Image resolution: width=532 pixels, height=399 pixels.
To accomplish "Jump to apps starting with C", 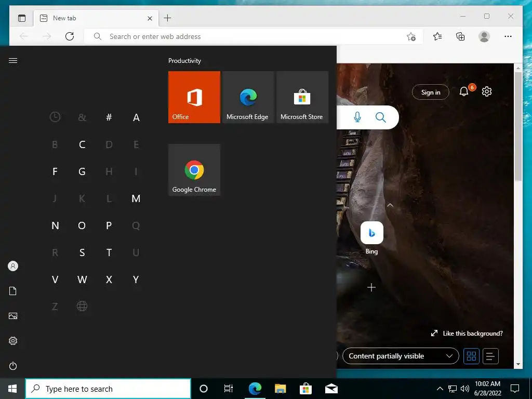I will (x=82, y=144).
